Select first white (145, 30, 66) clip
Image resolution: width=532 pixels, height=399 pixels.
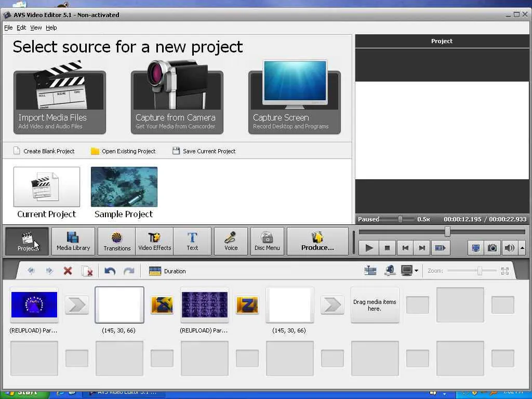[x=119, y=304]
